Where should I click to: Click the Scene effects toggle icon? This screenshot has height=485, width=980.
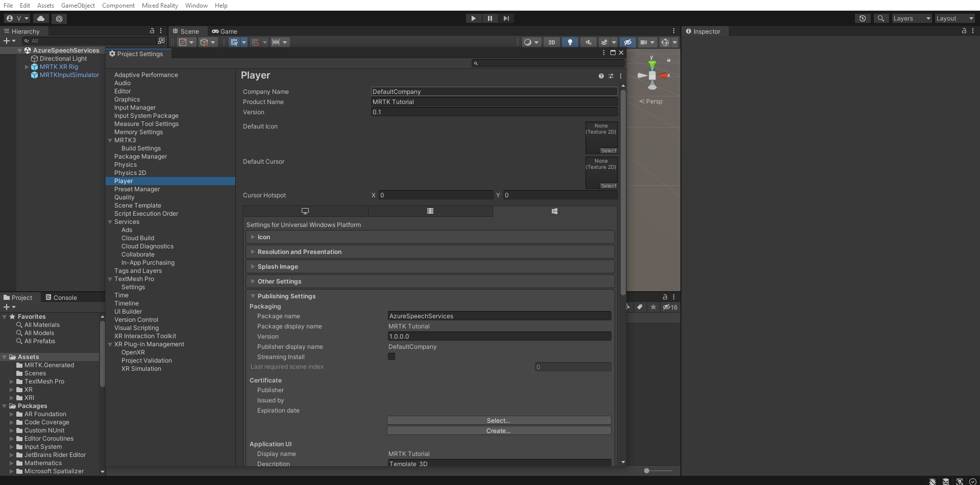coord(604,42)
